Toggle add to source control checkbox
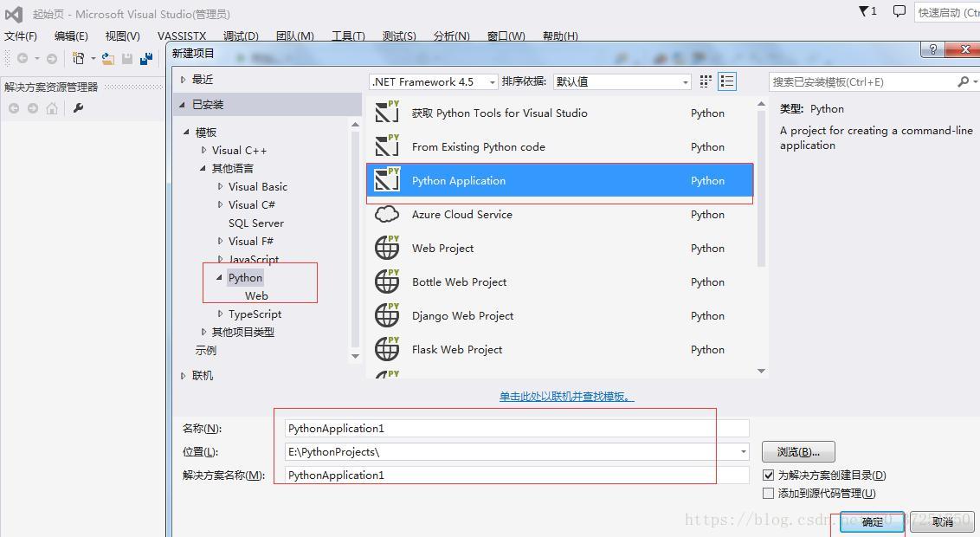This screenshot has height=537, width=980. (x=769, y=493)
